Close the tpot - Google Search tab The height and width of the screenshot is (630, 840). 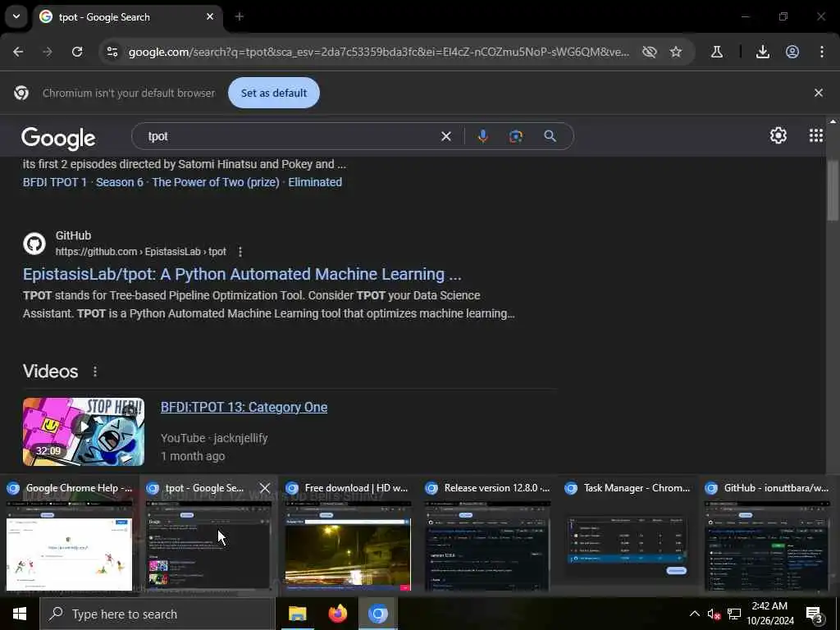(210, 17)
